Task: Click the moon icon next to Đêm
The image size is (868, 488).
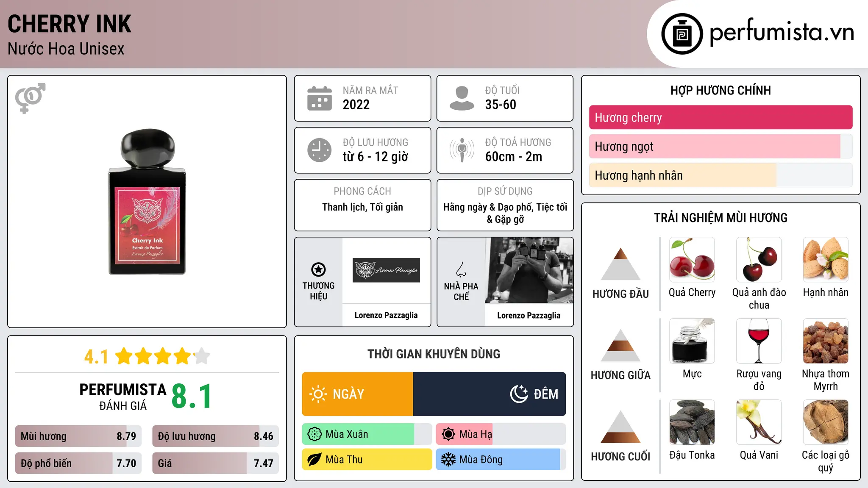Action: coord(519,394)
